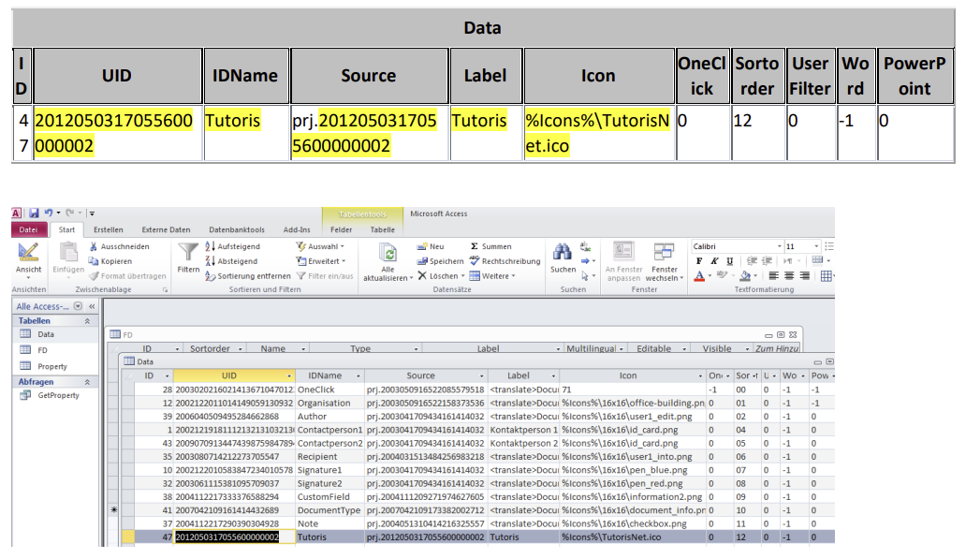Open the FD table in navigation pane
This screenshot has height=559, width=980.
[42, 351]
